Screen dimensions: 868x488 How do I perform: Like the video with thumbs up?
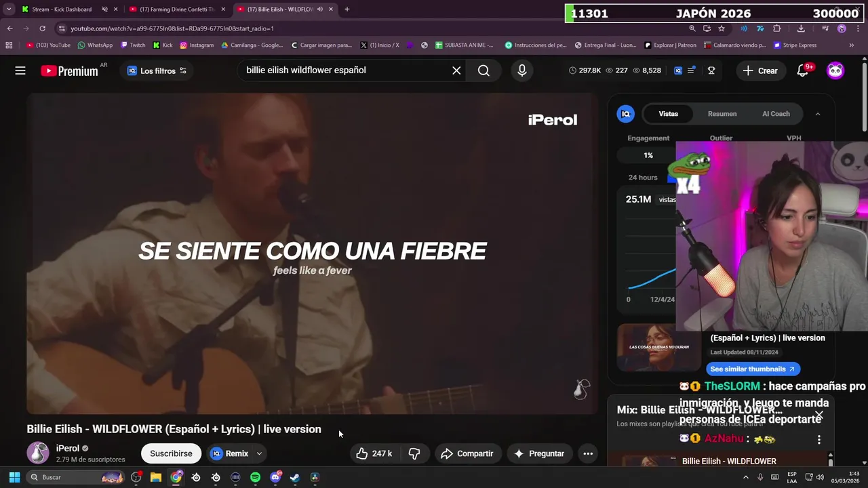pos(374,453)
